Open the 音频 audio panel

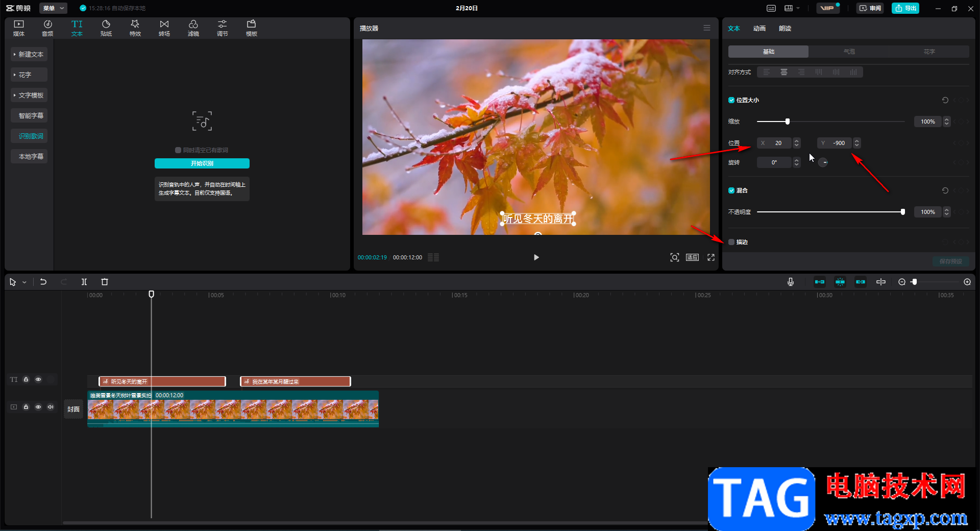[x=47, y=28]
